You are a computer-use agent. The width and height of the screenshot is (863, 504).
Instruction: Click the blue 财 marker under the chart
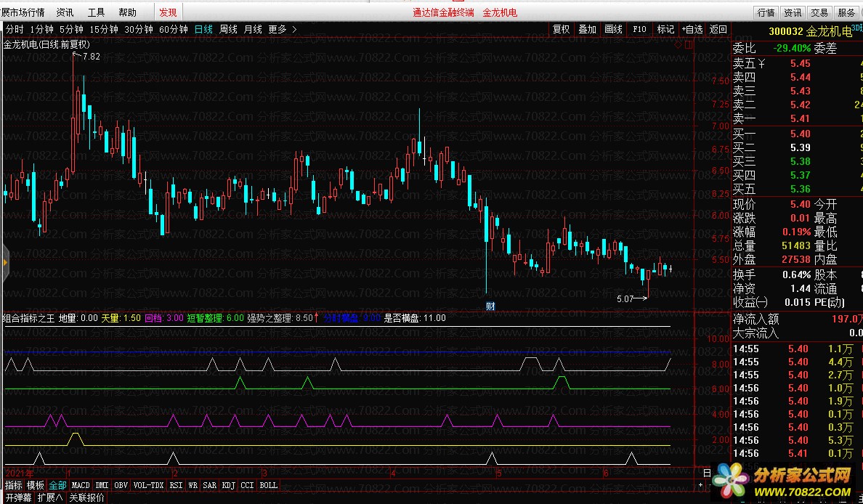tap(490, 306)
